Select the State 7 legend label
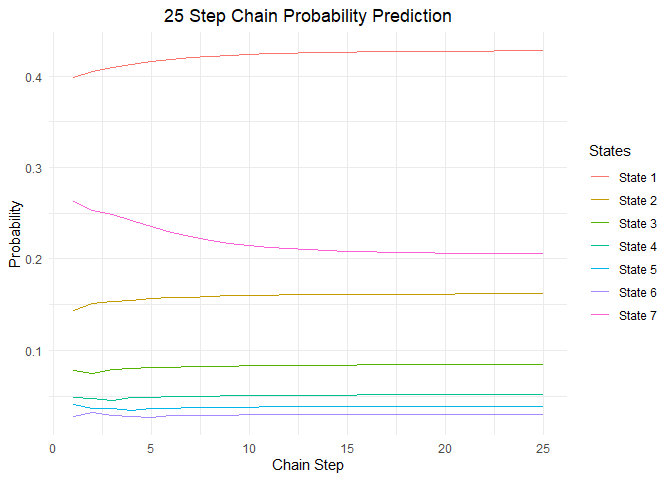This screenshot has height=480, width=672. click(638, 315)
